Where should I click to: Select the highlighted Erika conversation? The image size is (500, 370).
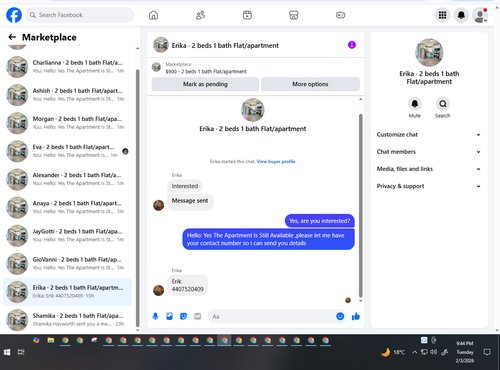[x=67, y=292]
